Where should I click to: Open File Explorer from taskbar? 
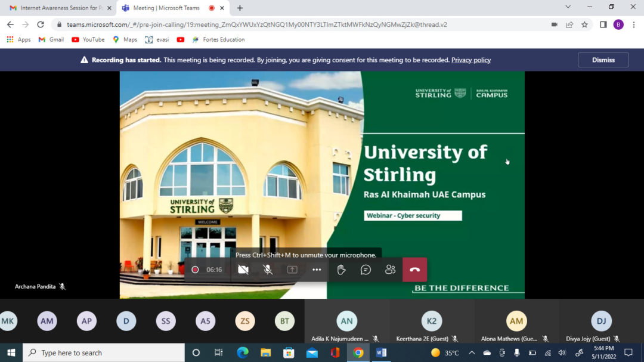pos(266,352)
